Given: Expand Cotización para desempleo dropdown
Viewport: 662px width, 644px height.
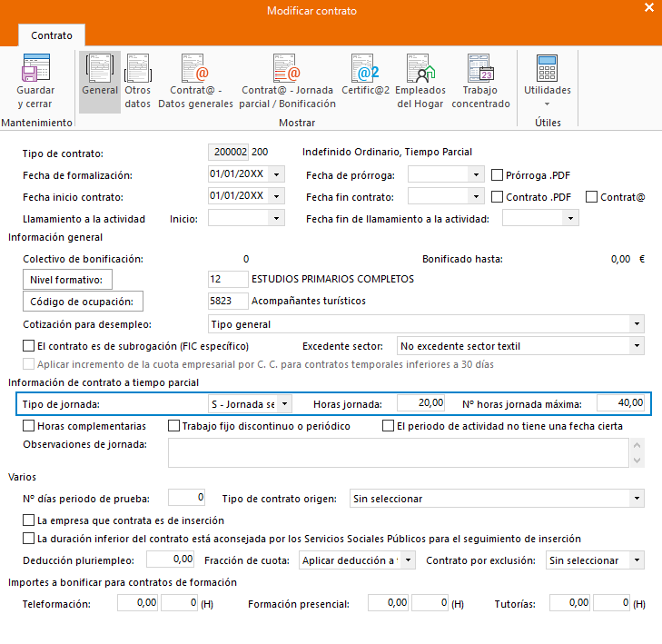Looking at the screenshot, I should pos(637,324).
